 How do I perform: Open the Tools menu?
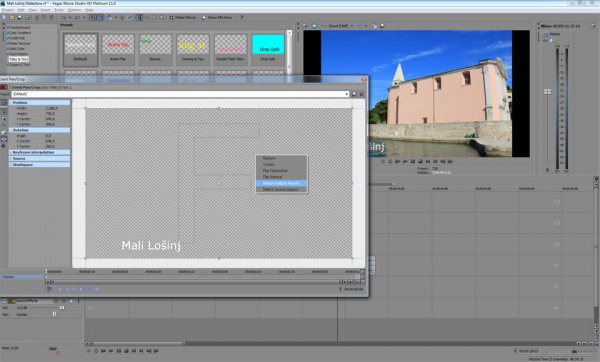[x=59, y=10]
